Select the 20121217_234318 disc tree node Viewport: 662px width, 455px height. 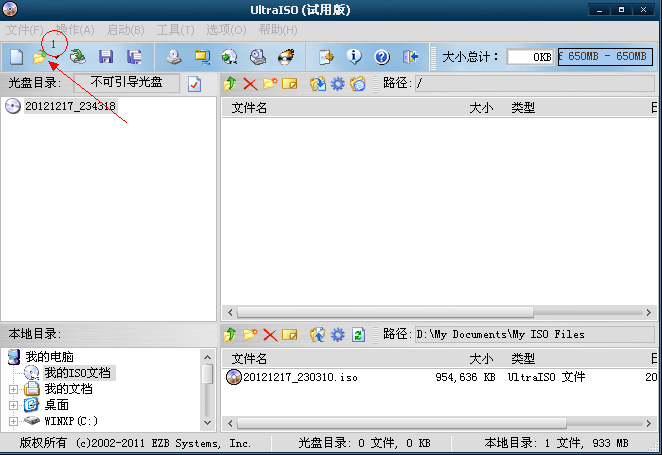[x=70, y=106]
